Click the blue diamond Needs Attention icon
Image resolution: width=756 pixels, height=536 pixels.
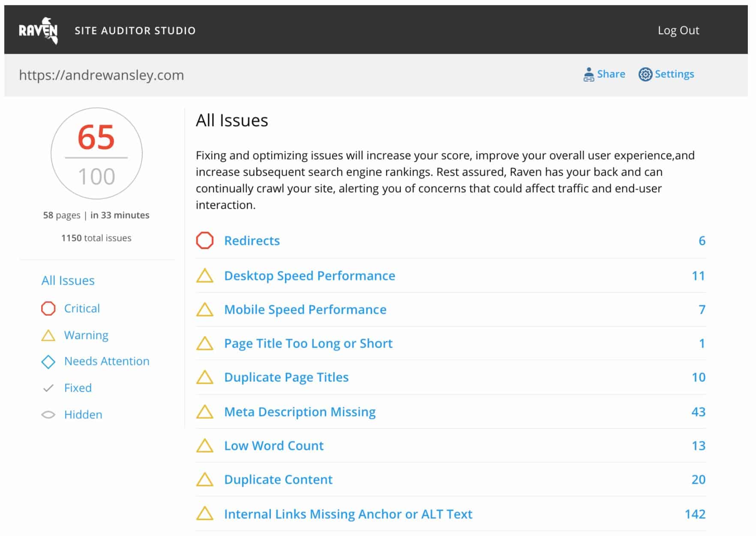(x=48, y=361)
